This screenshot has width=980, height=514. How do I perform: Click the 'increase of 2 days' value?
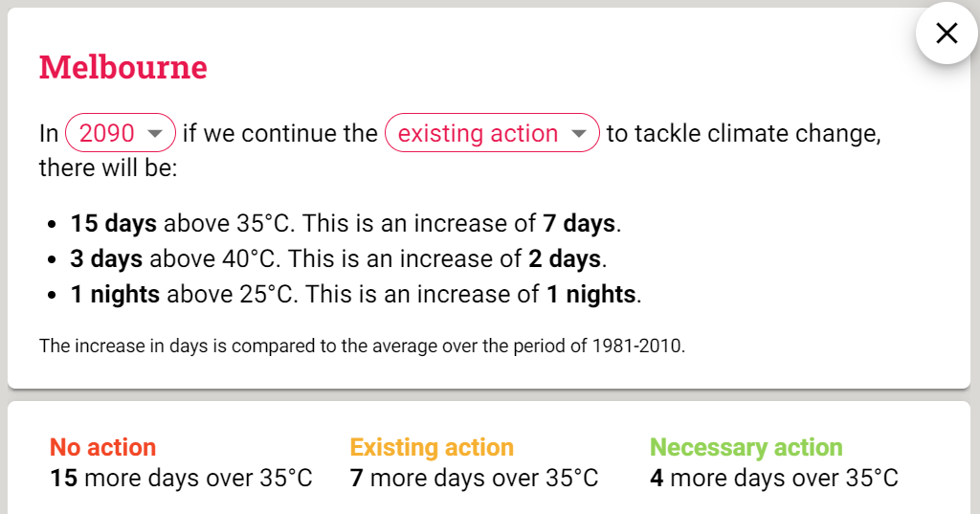565,258
